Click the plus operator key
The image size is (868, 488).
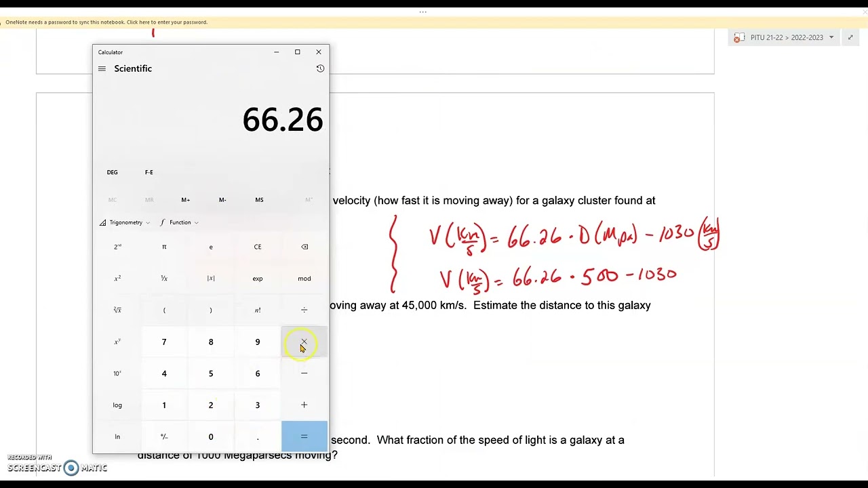[x=304, y=405]
